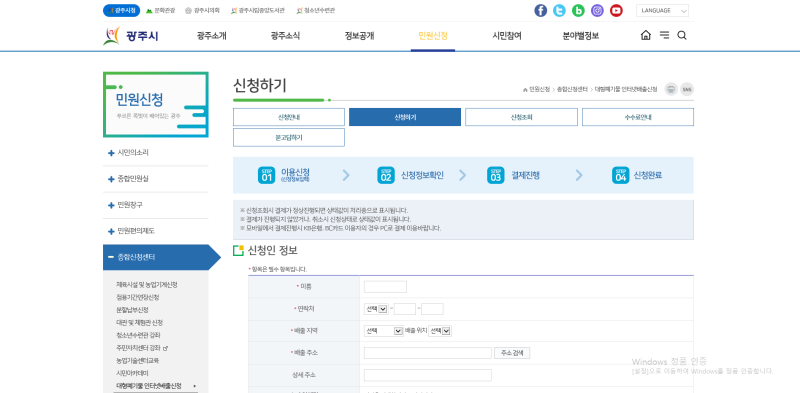Screen dimensions: 800x393
Task: Go to the home icon in header
Action: [x=646, y=35]
